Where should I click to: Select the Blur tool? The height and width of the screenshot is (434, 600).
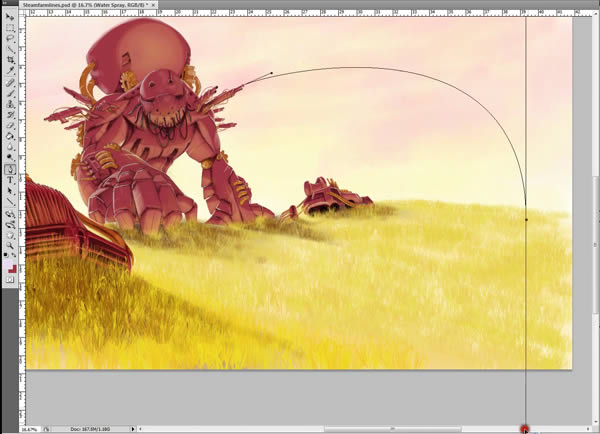pyautogui.click(x=10, y=147)
